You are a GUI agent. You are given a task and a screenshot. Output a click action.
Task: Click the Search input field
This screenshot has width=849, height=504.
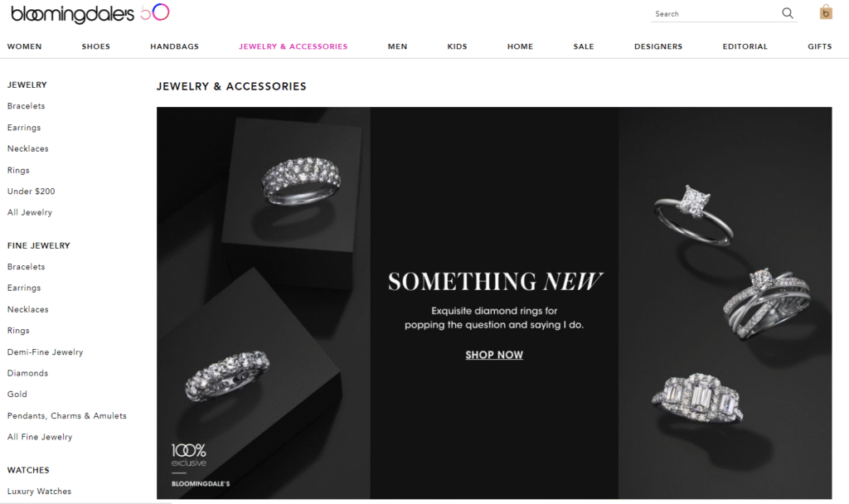(x=715, y=13)
